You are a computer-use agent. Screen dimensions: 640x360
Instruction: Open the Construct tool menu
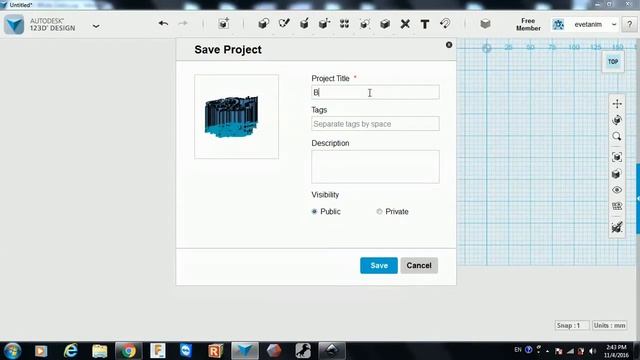click(304, 24)
